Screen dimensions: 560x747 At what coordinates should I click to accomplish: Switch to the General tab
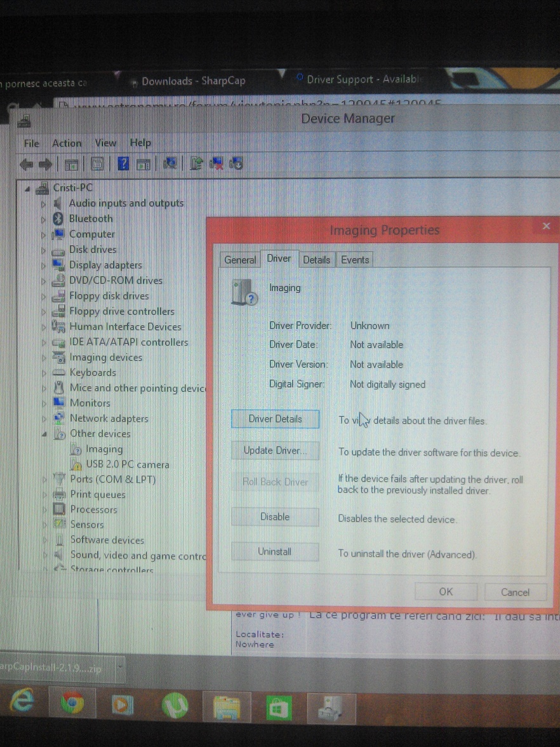coord(240,260)
